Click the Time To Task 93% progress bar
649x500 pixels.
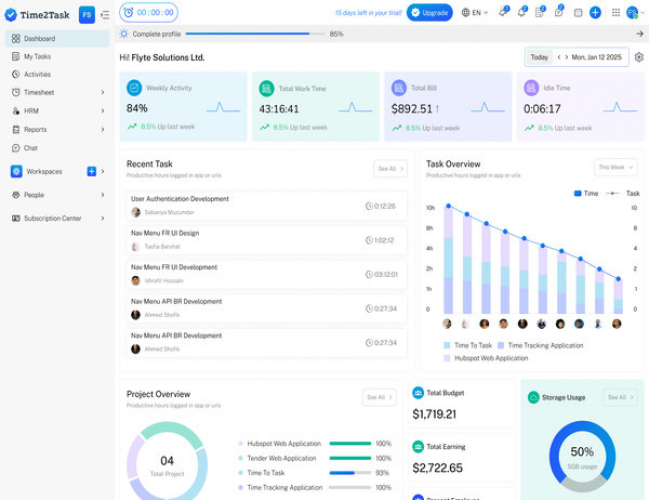click(x=350, y=473)
